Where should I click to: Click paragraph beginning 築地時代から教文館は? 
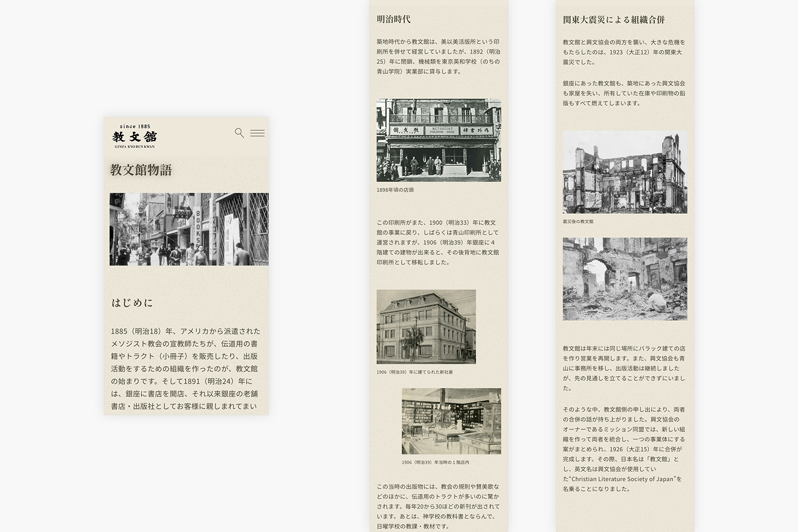pyautogui.click(x=439, y=56)
